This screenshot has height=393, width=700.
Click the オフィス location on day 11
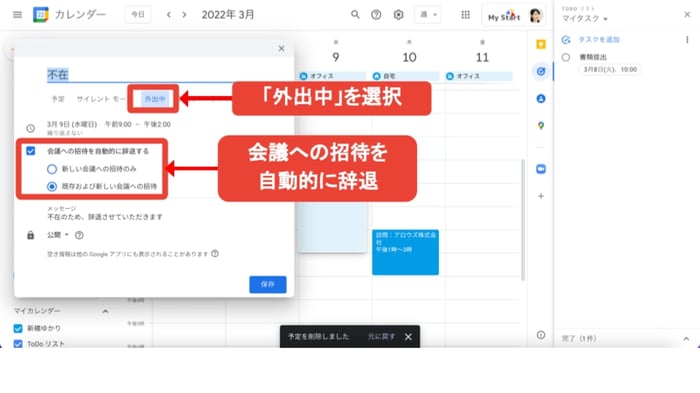(479, 76)
